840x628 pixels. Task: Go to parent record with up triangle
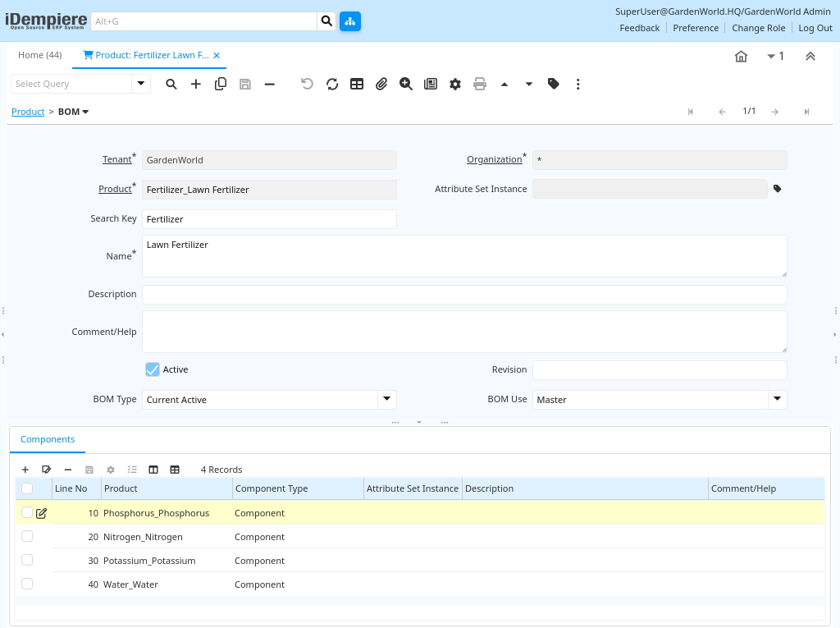point(504,85)
